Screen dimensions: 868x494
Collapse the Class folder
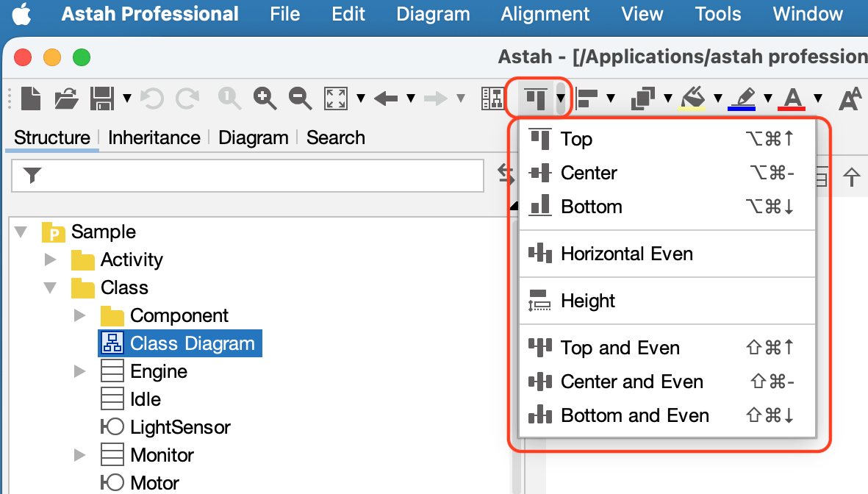[51, 287]
